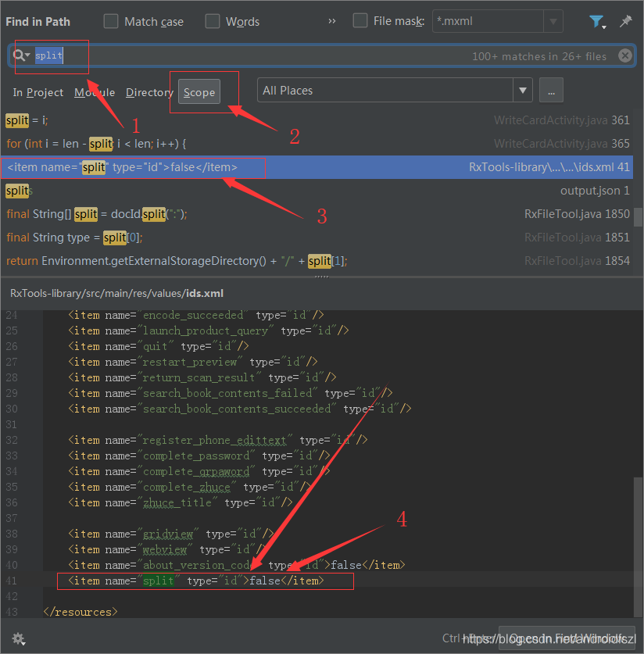Click the results list vertical scrollbar
644x654 pixels.
[x=639, y=216]
